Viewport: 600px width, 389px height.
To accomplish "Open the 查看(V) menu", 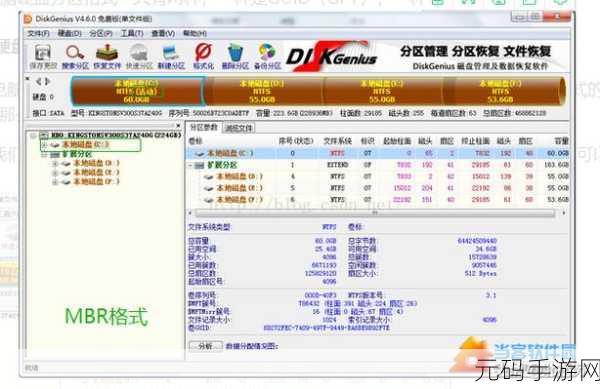I will (163, 34).
